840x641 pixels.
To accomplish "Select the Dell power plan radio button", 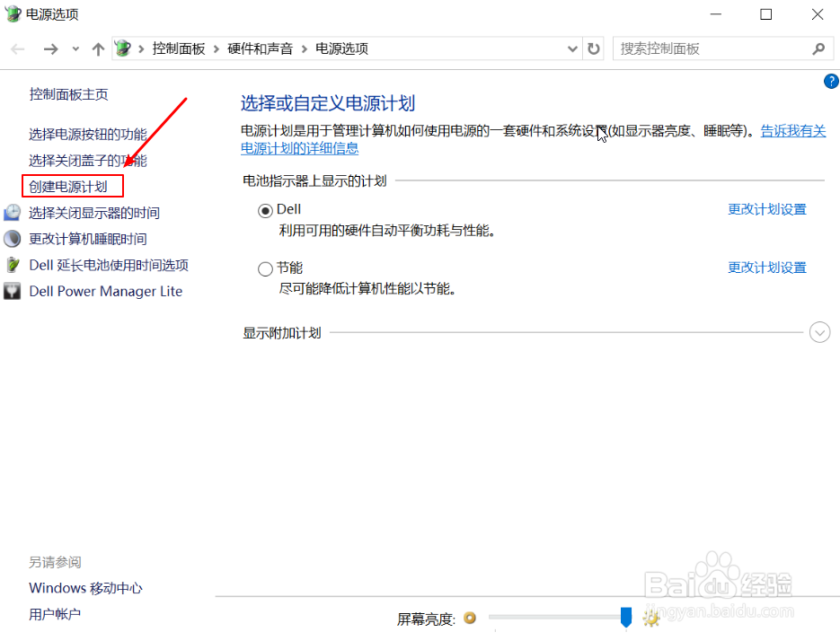I will click(265, 209).
